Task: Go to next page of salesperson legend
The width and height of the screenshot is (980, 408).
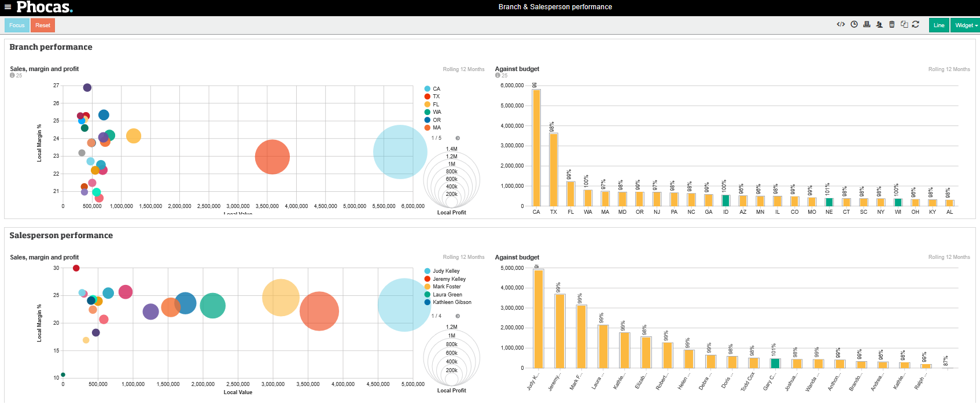Action: pos(458,316)
